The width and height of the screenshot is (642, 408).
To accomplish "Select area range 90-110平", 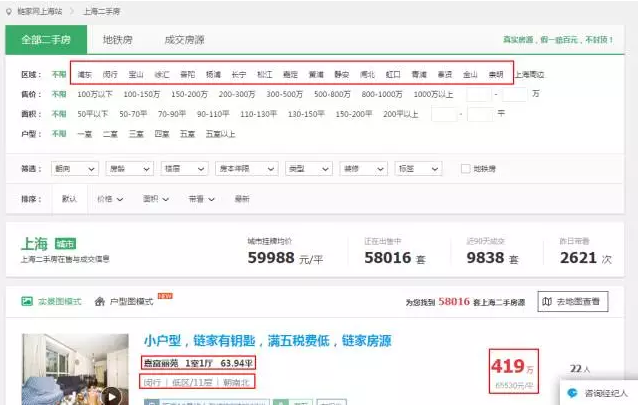I will click(x=213, y=114).
